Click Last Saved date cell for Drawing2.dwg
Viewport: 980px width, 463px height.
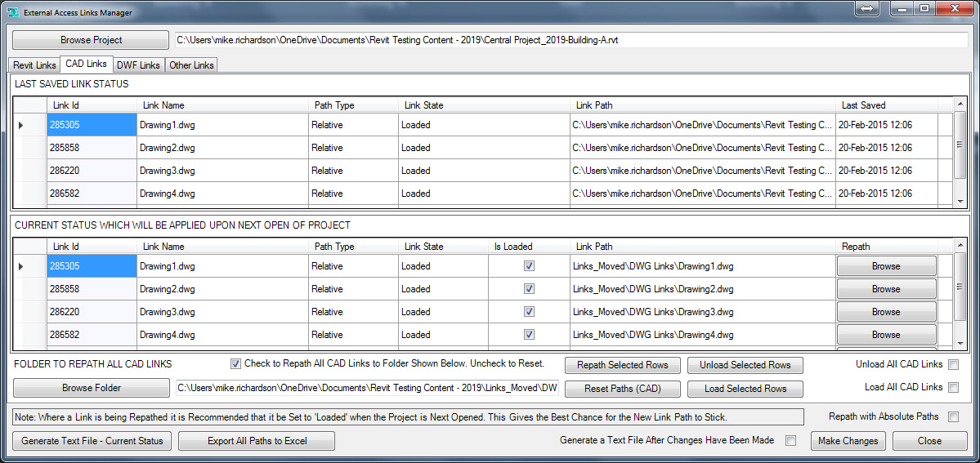(886, 148)
